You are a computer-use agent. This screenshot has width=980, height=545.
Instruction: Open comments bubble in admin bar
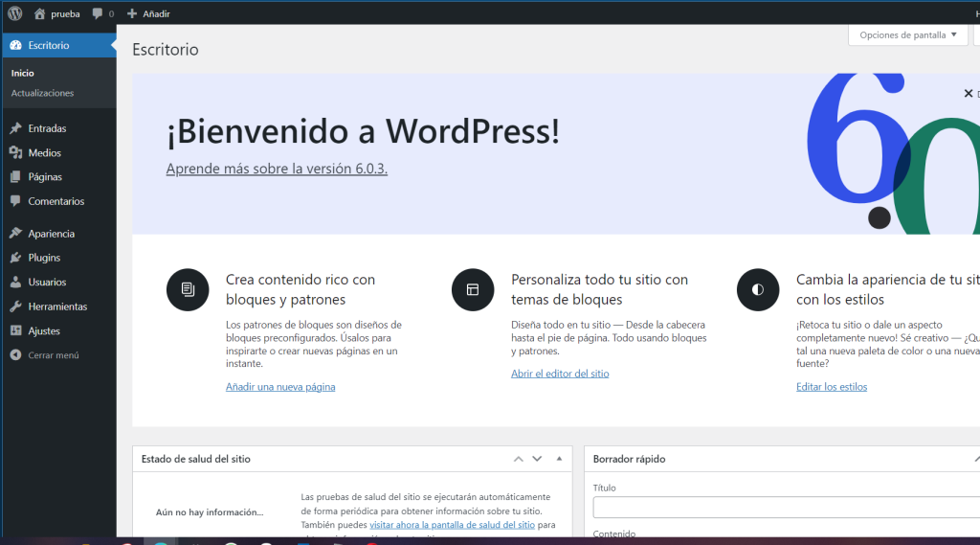pyautogui.click(x=98, y=13)
